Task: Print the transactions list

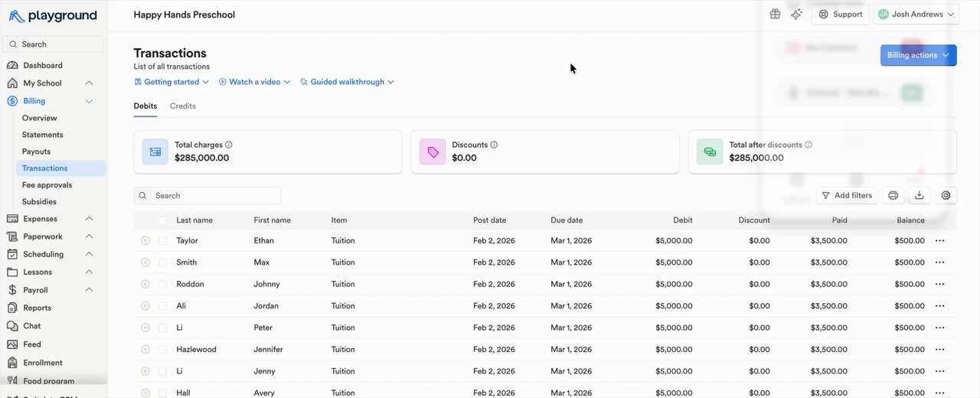Action: [893, 196]
